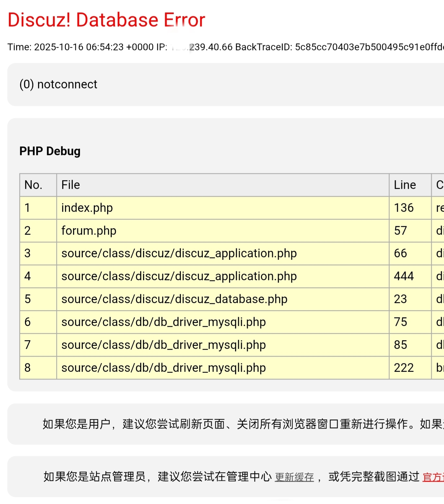Image resolution: width=444 pixels, height=504 pixels.
Task: Select the discuz_database.php file cell
Action: (174, 299)
